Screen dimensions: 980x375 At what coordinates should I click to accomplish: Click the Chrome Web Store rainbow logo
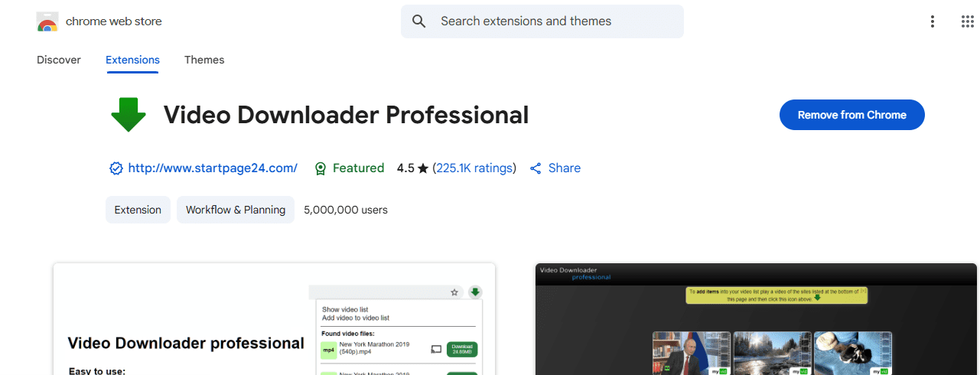pos(47,21)
